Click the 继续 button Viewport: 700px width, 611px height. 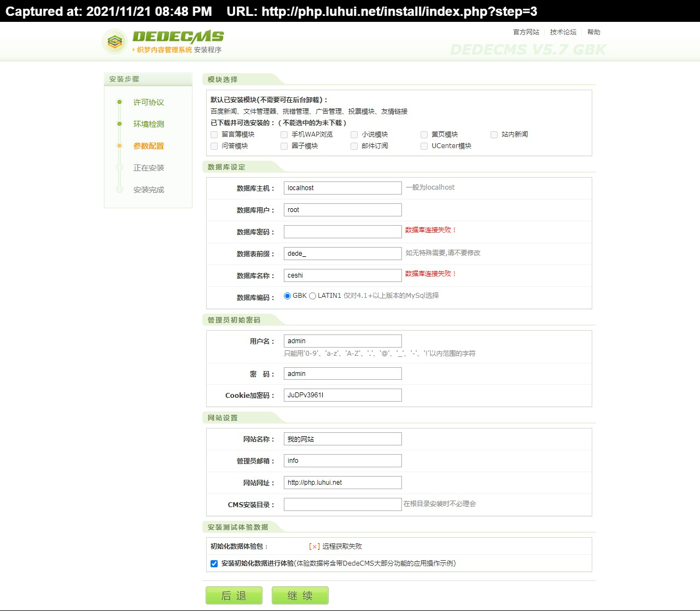(x=300, y=596)
